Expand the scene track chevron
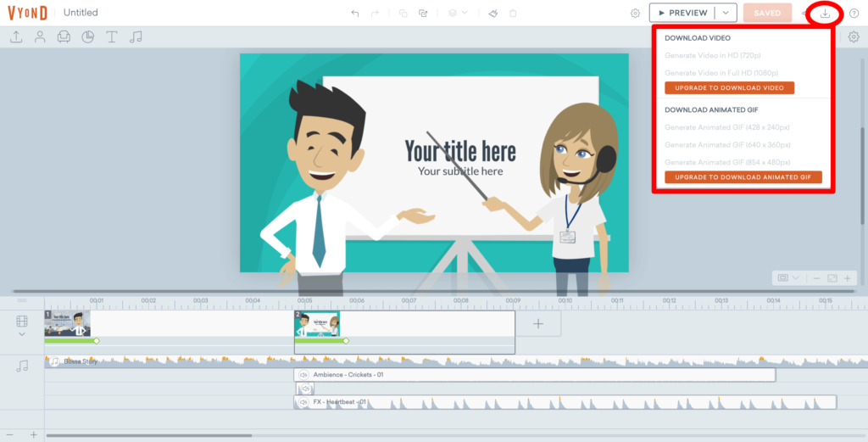This screenshot has width=868, height=442. pyautogui.click(x=21, y=334)
